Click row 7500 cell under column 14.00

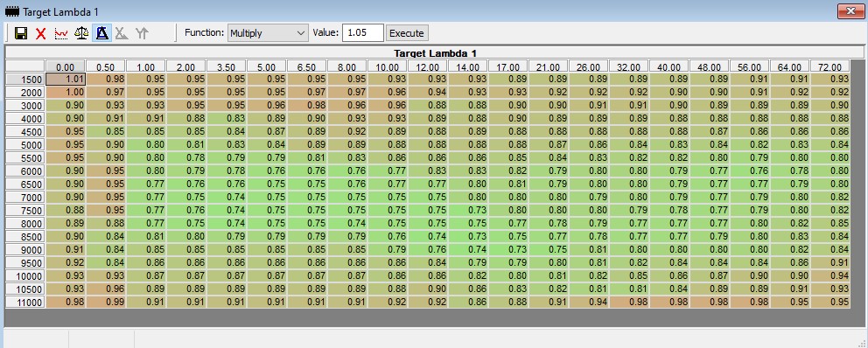click(468, 210)
